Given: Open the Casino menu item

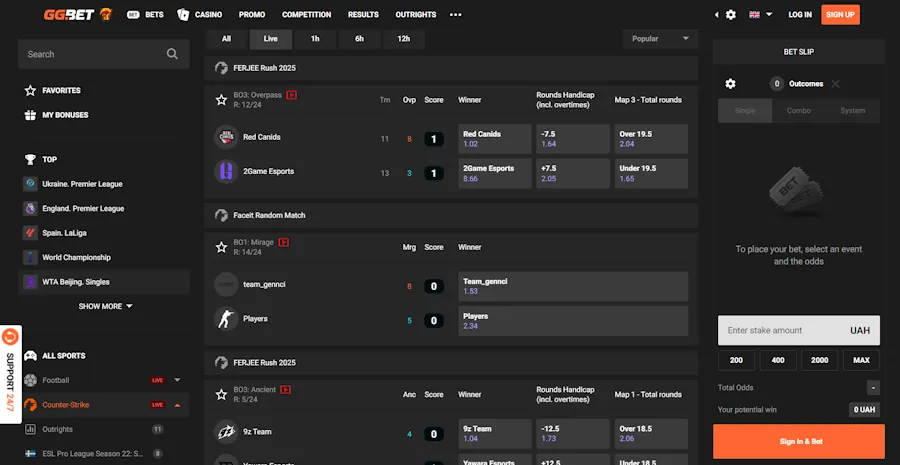Looking at the screenshot, I should point(200,15).
